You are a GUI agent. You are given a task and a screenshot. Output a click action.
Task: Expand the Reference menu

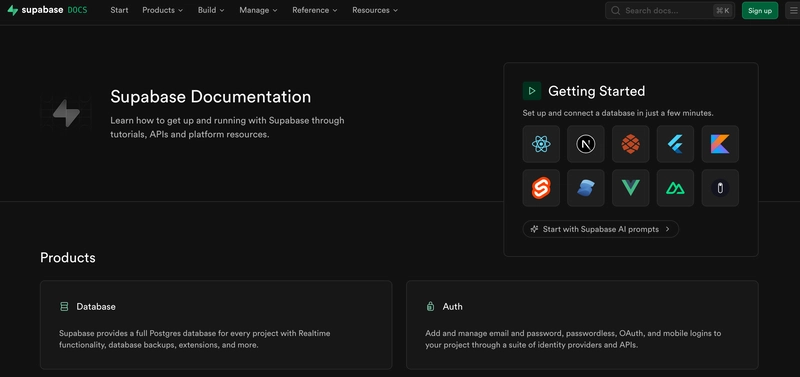pyautogui.click(x=315, y=10)
